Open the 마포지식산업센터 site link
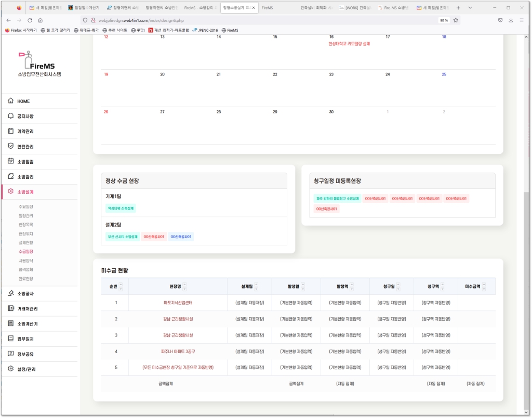The height and width of the screenshot is (418, 532). click(x=178, y=303)
